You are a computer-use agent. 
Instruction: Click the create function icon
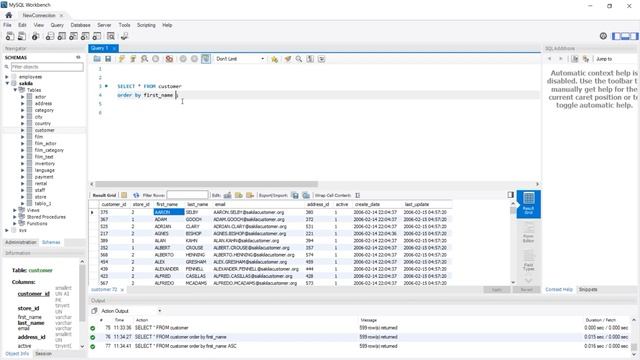click(97, 36)
